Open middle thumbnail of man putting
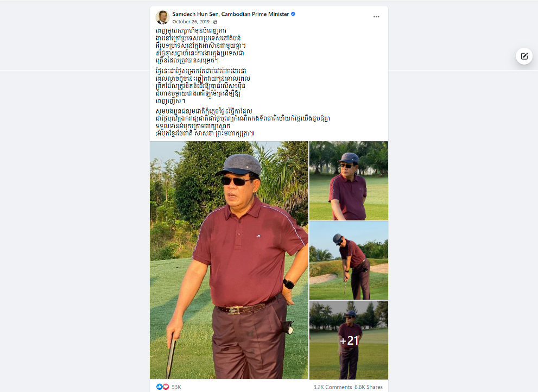The height and width of the screenshot is (392, 538). pyautogui.click(x=349, y=261)
